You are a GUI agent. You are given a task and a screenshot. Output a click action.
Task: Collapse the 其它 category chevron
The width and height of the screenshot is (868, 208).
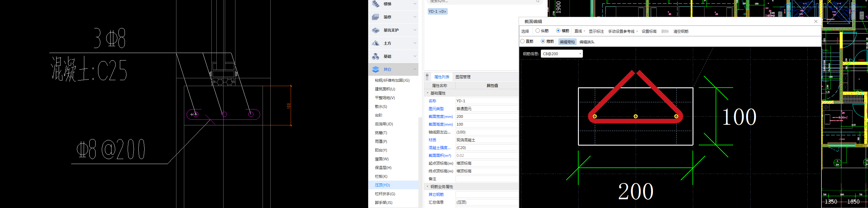[415, 69]
